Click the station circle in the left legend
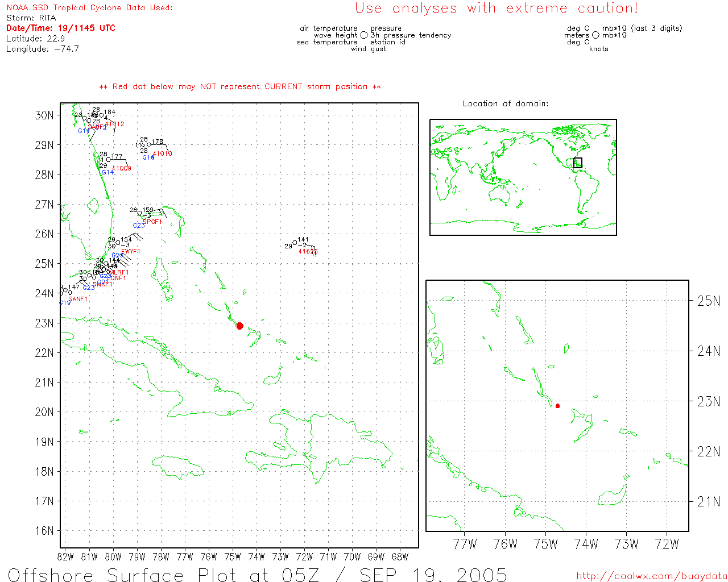 pyautogui.click(x=364, y=35)
